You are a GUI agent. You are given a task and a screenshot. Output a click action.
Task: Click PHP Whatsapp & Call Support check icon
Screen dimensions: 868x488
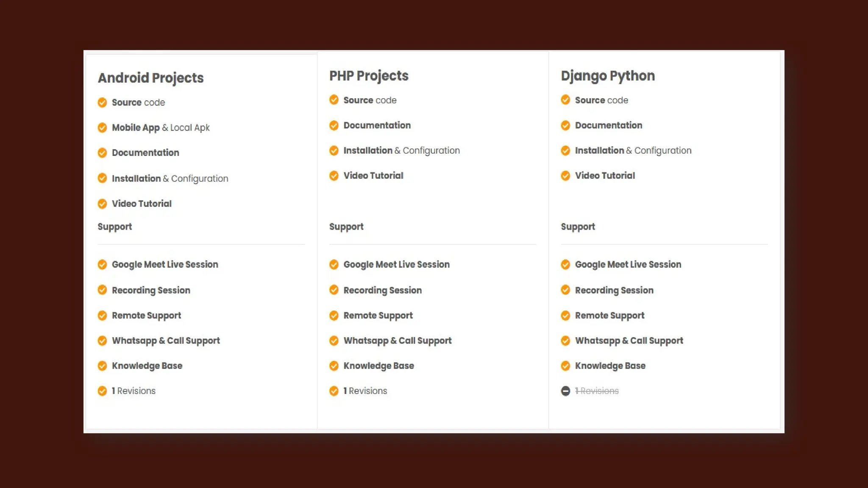click(x=334, y=341)
